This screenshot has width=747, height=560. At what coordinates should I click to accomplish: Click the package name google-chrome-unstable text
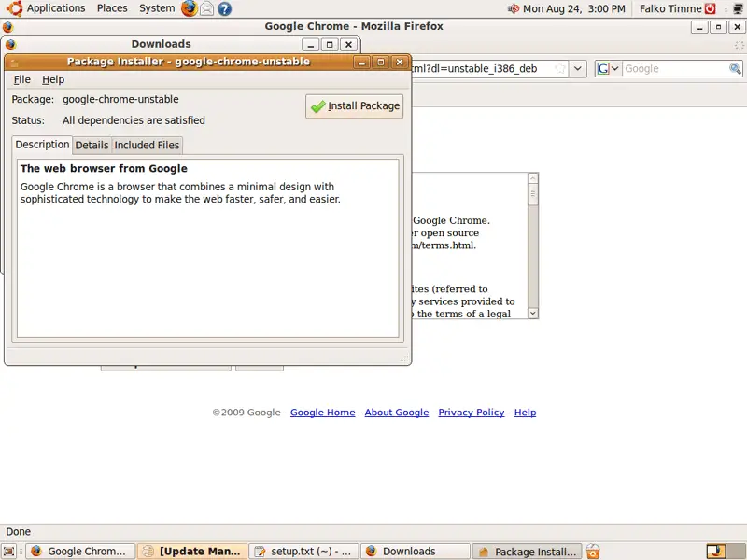point(120,99)
